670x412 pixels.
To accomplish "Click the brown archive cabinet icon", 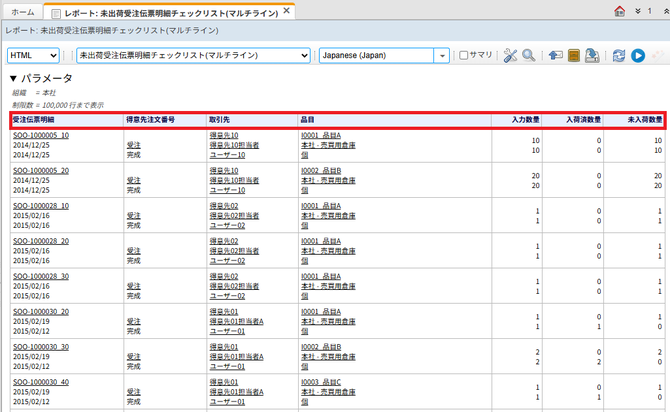I will (x=574, y=56).
